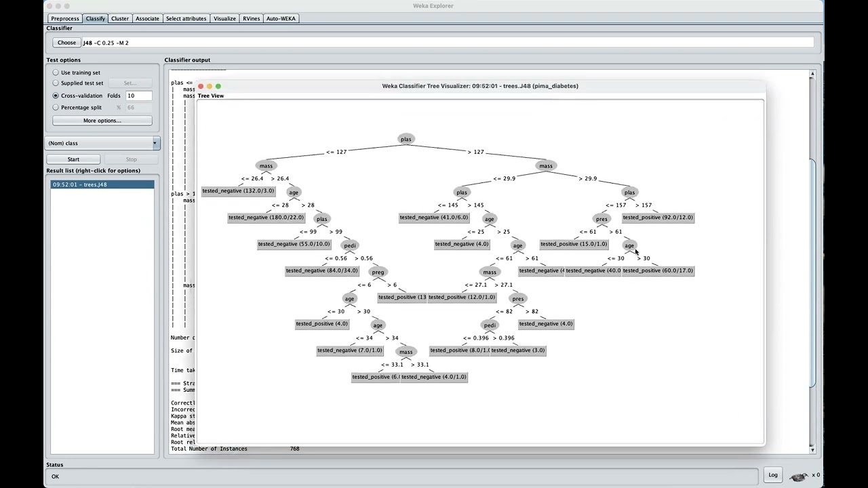Click leaf tested_negative (3.0)

(x=518, y=350)
